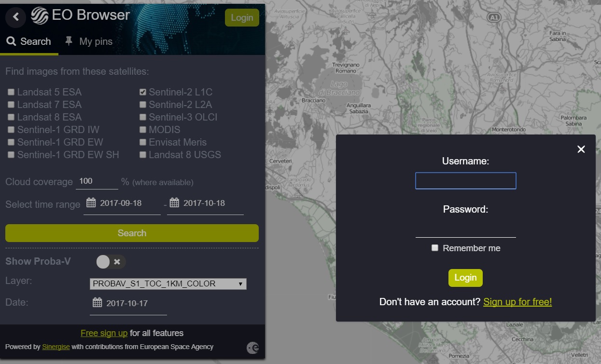This screenshot has height=364, width=601.
Task: Open the PROBAV_S1_TOC_1KM_COLOR layer dropdown
Action: pyautogui.click(x=168, y=284)
